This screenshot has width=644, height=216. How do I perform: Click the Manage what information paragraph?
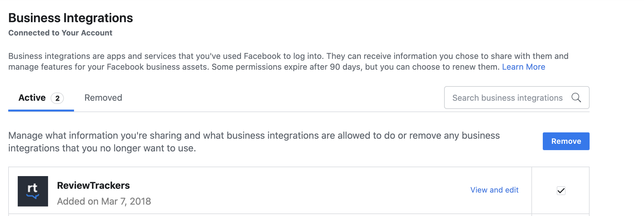click(x=254, y=142)
